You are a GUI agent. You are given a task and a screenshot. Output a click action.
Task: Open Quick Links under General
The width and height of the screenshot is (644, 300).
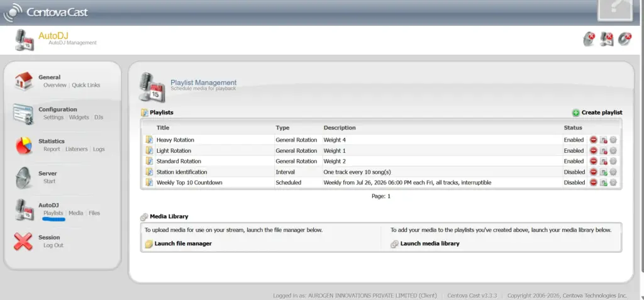(x=86, y=85)
